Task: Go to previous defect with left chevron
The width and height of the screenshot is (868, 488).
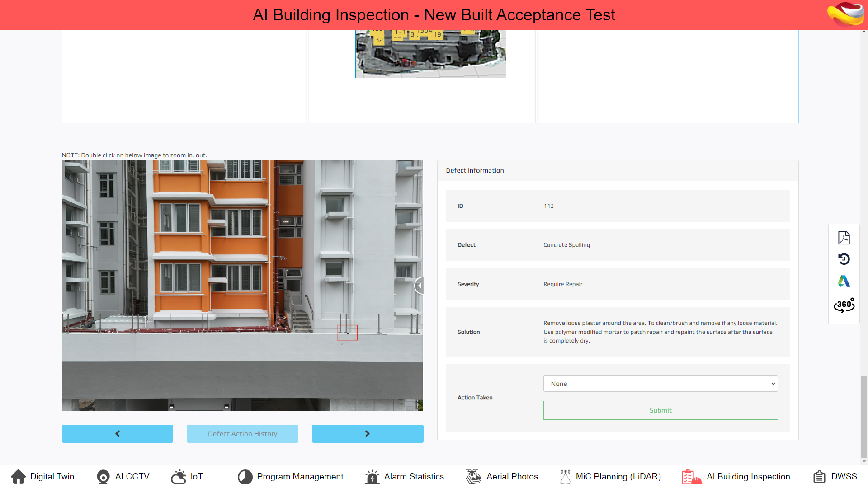Action: [118, 434]
